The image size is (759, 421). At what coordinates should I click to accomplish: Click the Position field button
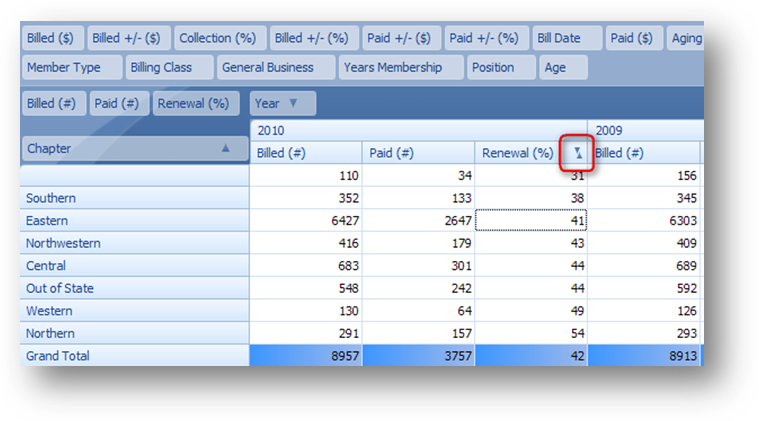(x=501, y=68)
